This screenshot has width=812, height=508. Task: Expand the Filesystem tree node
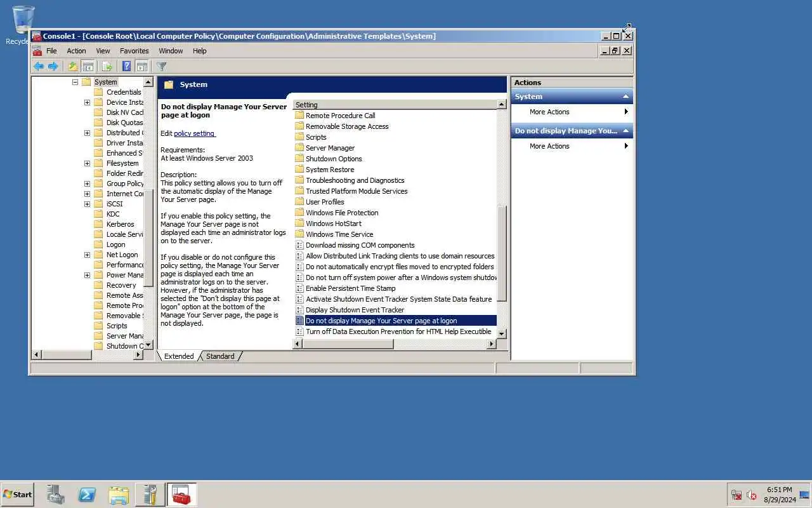(87, 163)
